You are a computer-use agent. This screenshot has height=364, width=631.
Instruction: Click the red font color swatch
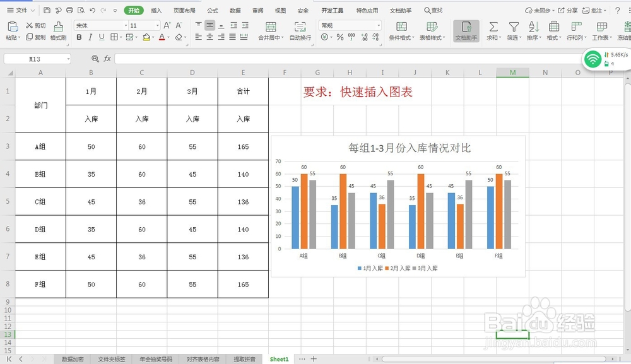(162, 37)
